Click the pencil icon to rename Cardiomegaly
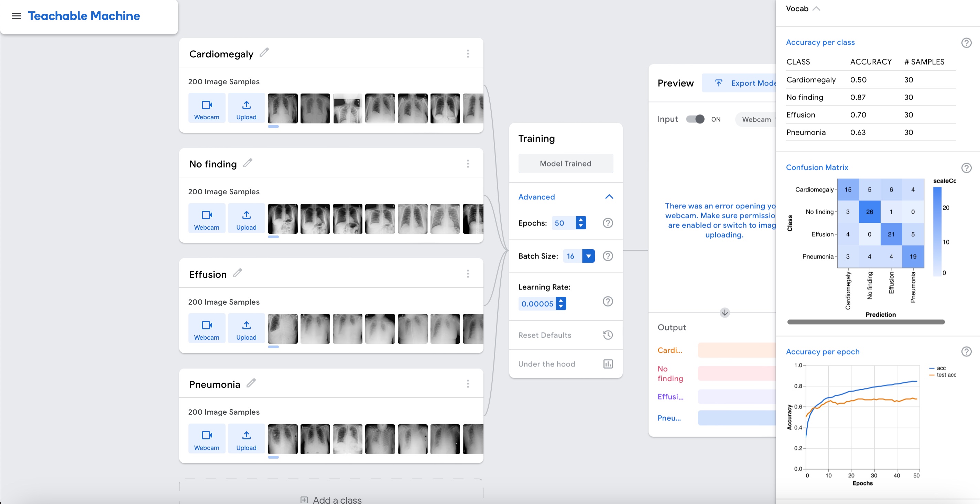The image size is (980, 504). click(264, 53)
